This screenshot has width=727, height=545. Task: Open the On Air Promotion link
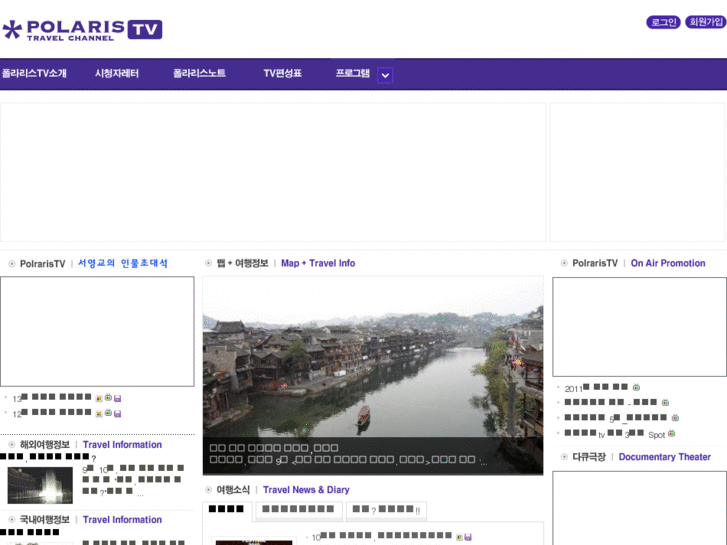[x=667, y=264]
